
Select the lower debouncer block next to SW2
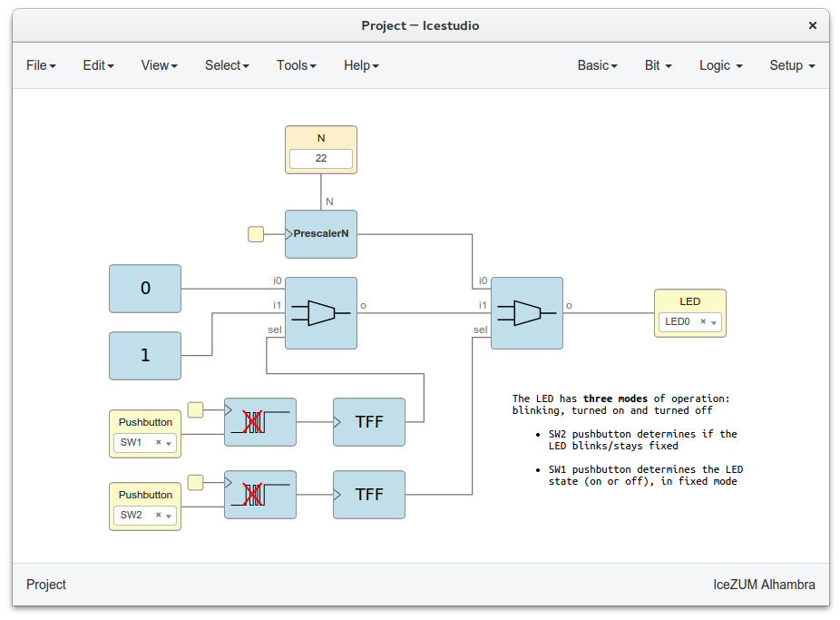click(259, 495)
